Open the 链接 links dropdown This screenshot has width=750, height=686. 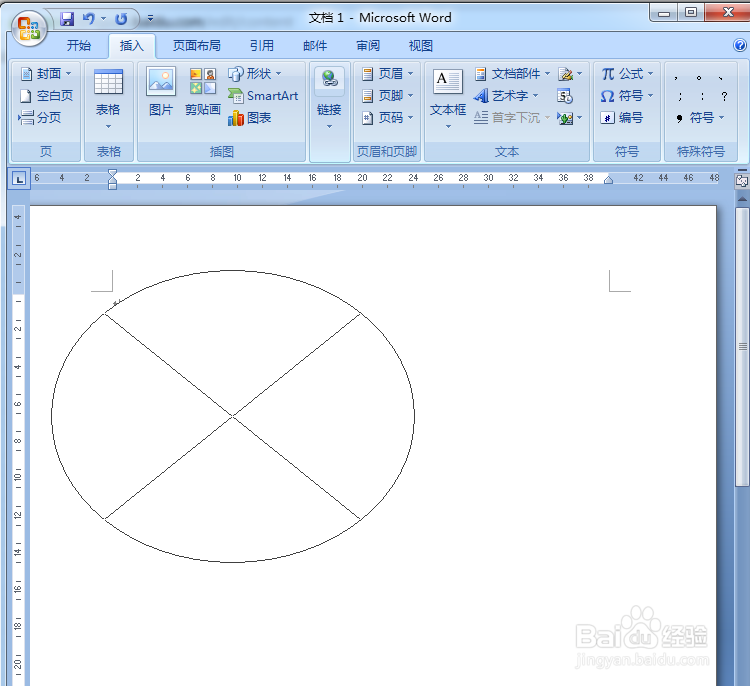coord(329,99)
